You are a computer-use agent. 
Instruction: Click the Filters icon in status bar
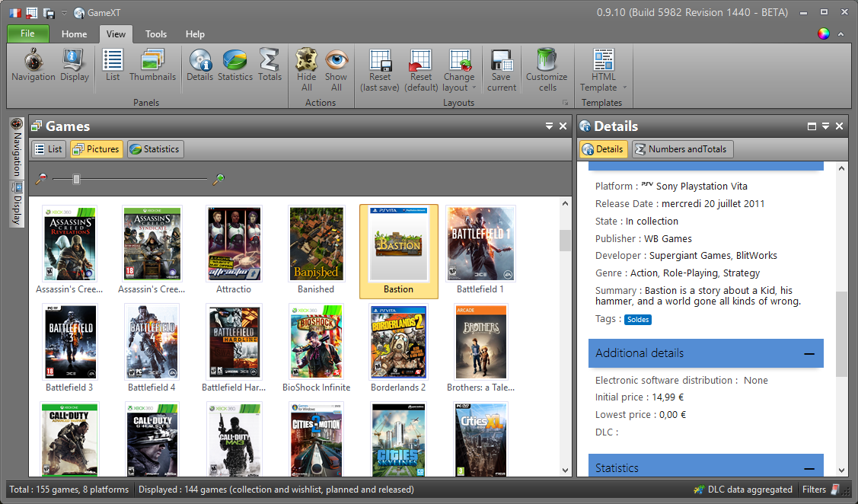(835, 490)
